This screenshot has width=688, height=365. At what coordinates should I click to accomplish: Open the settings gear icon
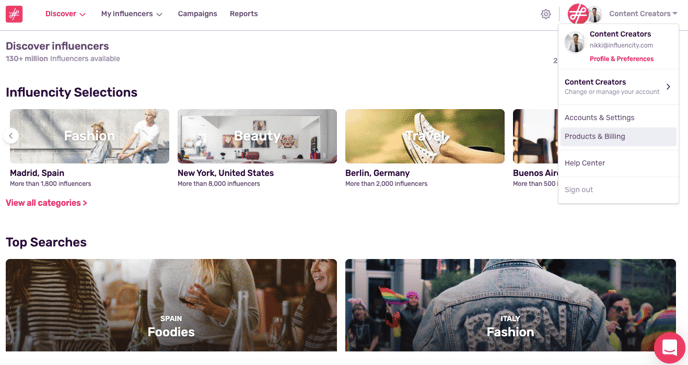point(545,14)
